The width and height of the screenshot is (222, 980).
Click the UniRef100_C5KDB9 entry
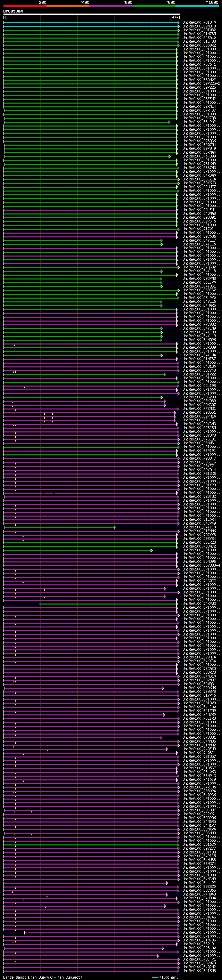tap(199, 401)
